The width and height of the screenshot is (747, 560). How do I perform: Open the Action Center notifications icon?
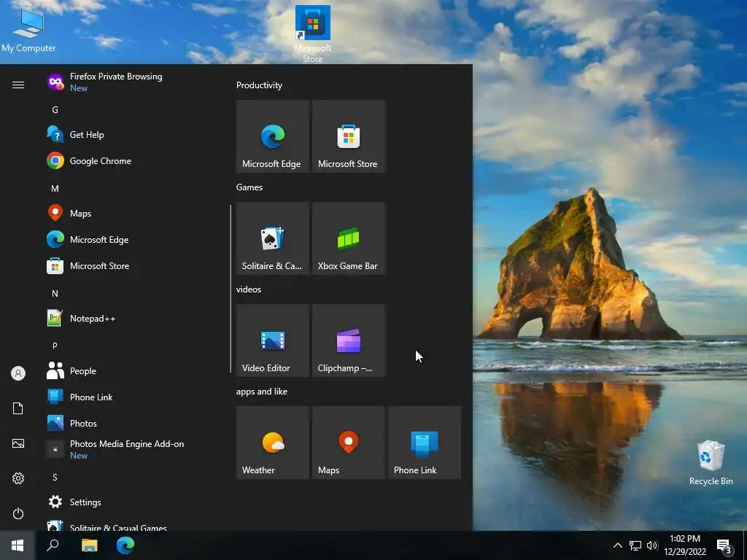click(724, 545)
